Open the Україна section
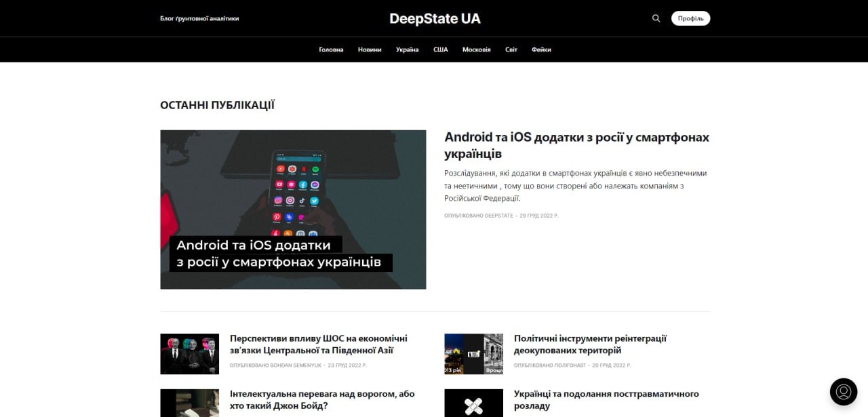 (408, 49)
